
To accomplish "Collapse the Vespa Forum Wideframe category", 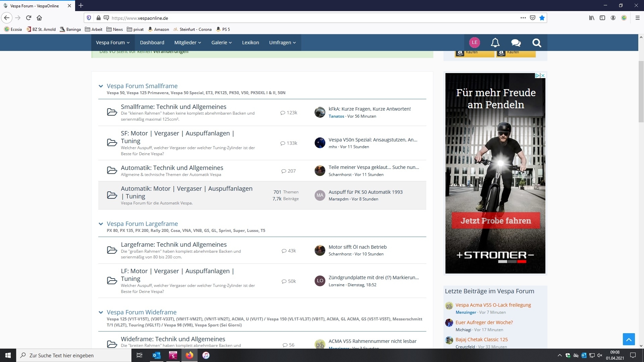I will coord(101,312).
